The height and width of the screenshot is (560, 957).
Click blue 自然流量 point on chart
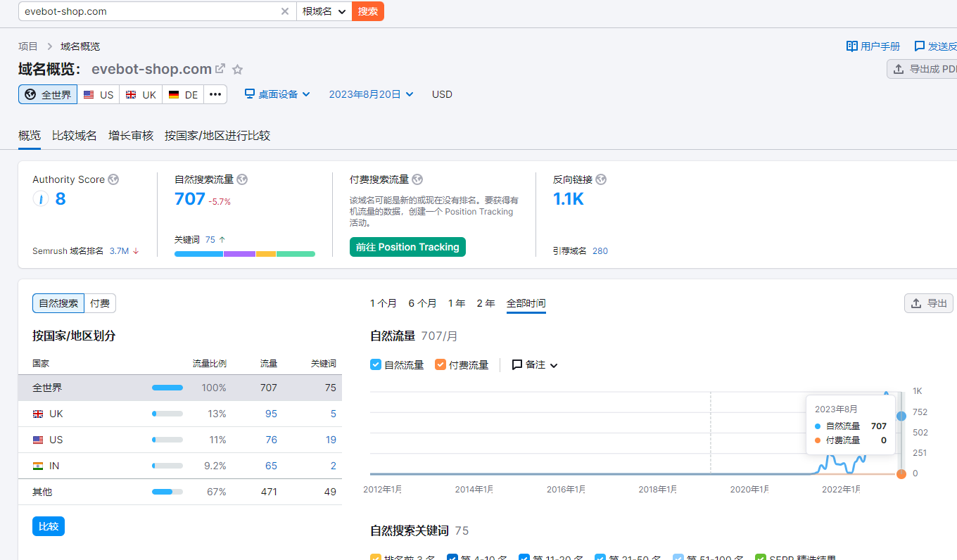tap(901, 416)
